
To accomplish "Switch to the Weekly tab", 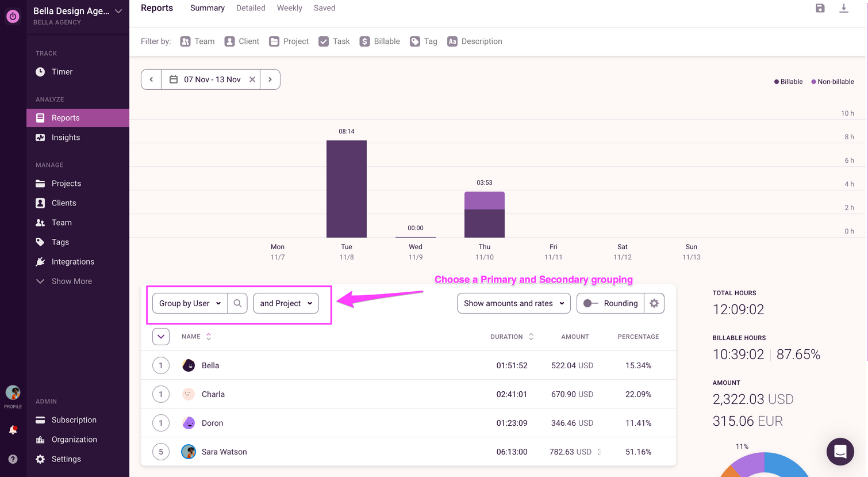I will (x=289, y=7).
